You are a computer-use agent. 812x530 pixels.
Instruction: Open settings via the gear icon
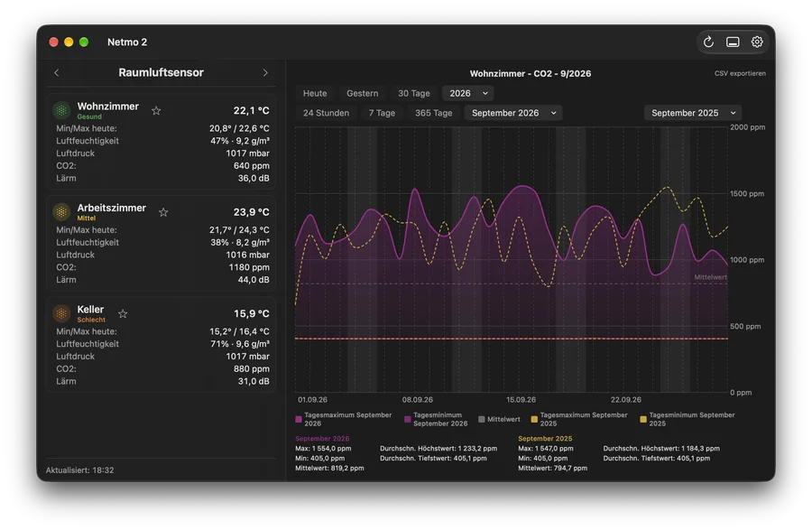tap(757, 42)
